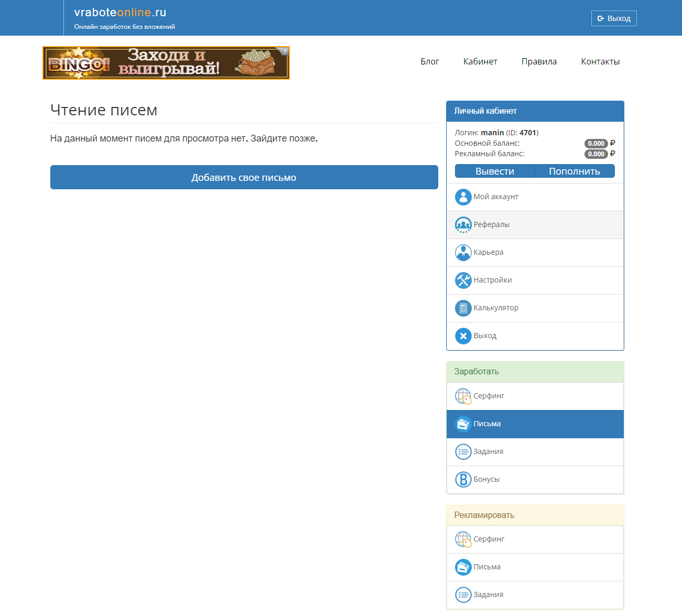This screenshot has width=682, height=616.
Task: Click the Основной баланс 0.000 badge
Action: (x=596, y=144)
